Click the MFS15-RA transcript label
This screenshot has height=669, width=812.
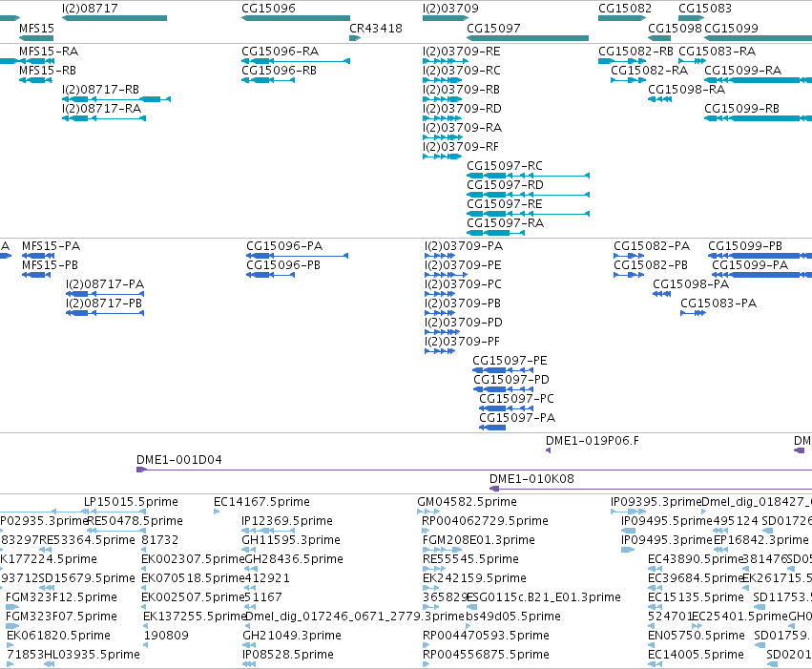pyautogui.click(x=49, y=52)
